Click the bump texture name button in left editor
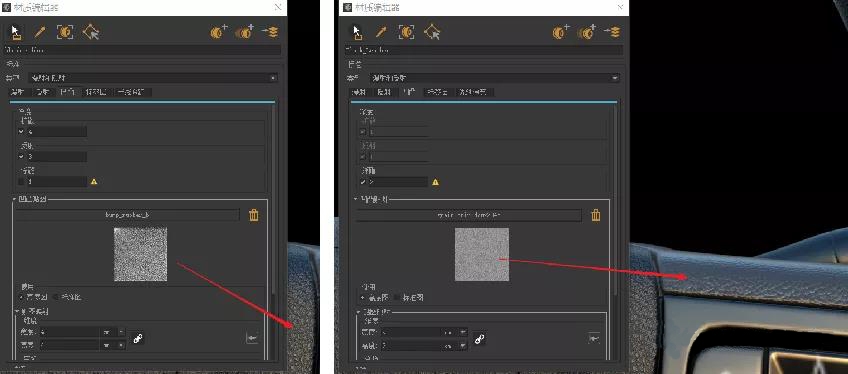Viewport: 848px width, 374px height. tap(128, 215)
